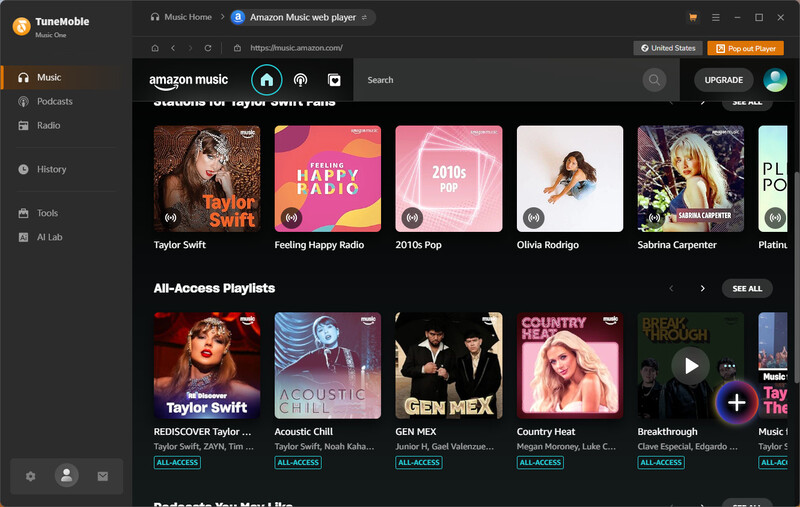Click the Search input field

pos(500,80)
